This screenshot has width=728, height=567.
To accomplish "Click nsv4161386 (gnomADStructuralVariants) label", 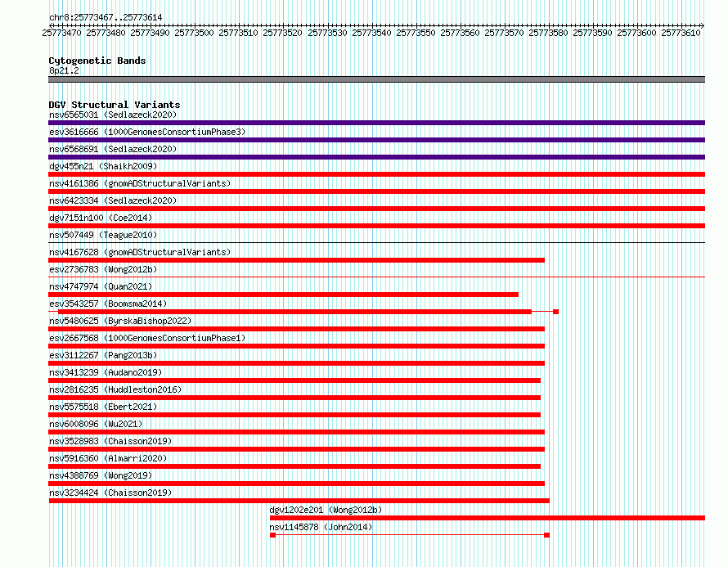I will 140,183.
